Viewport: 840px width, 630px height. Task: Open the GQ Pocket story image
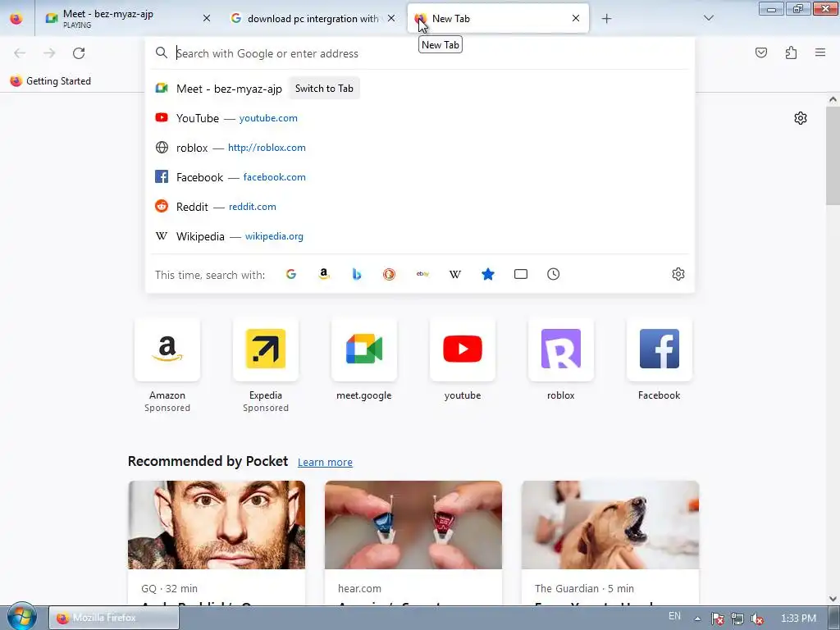click(217, 525)
